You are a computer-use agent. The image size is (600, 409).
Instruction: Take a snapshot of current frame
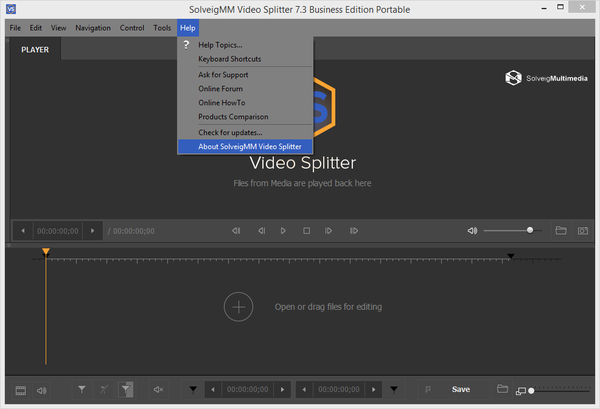pyautogui.click(x=583, y=231)
